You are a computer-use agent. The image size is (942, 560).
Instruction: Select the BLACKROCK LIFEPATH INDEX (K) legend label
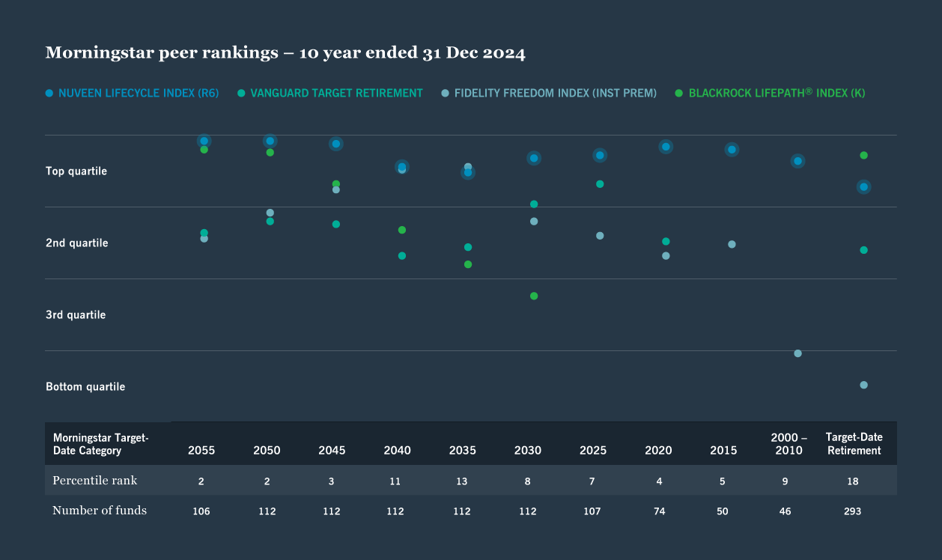pyautogui.click(x=777, y=93)
